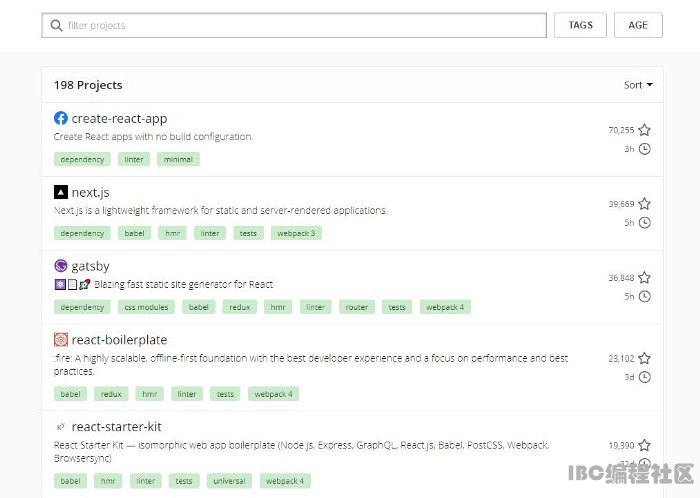Click the Facebook logo beside create-react-app
Viewport: 700px width, 498px height.
pos(61,118)
